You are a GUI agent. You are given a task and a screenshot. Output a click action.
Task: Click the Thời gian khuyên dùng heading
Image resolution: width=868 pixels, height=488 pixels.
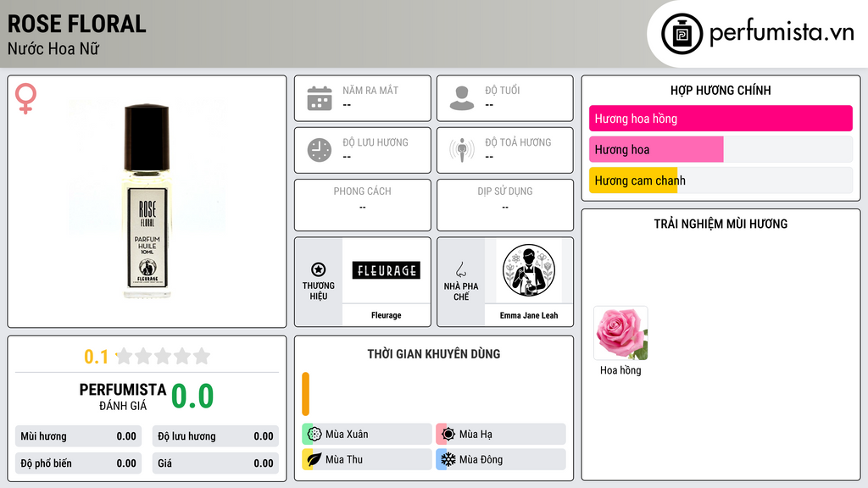(x=434, y=354)
